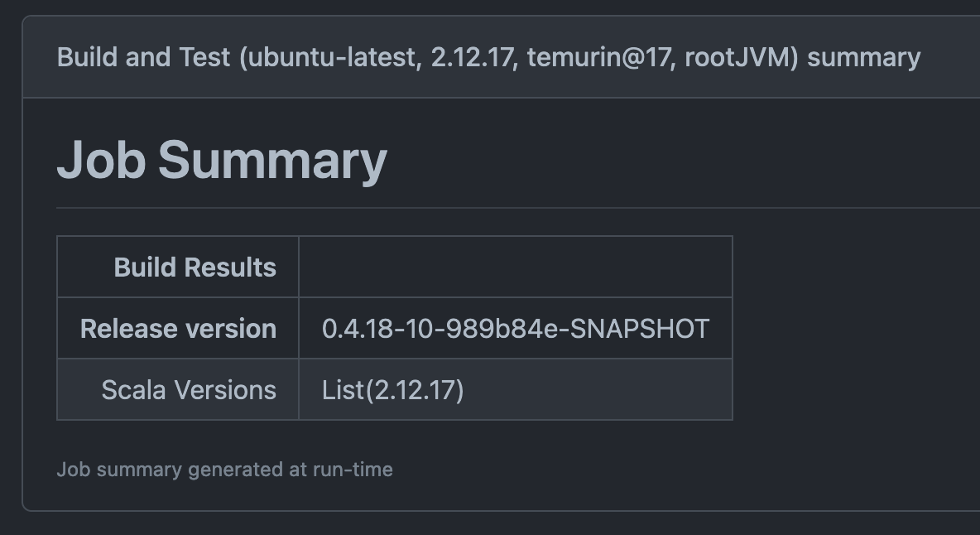Select the 0.4.18-10-989b84e-SNAPSHOT version value
The image size is (980, 535).
516,328
